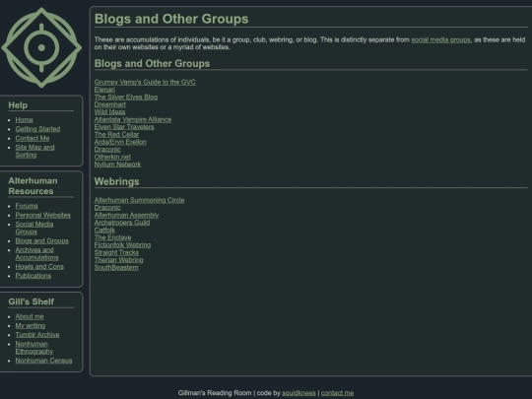Open Draconic under the Webrings heading
532x399 pixels.
(107, 208)
